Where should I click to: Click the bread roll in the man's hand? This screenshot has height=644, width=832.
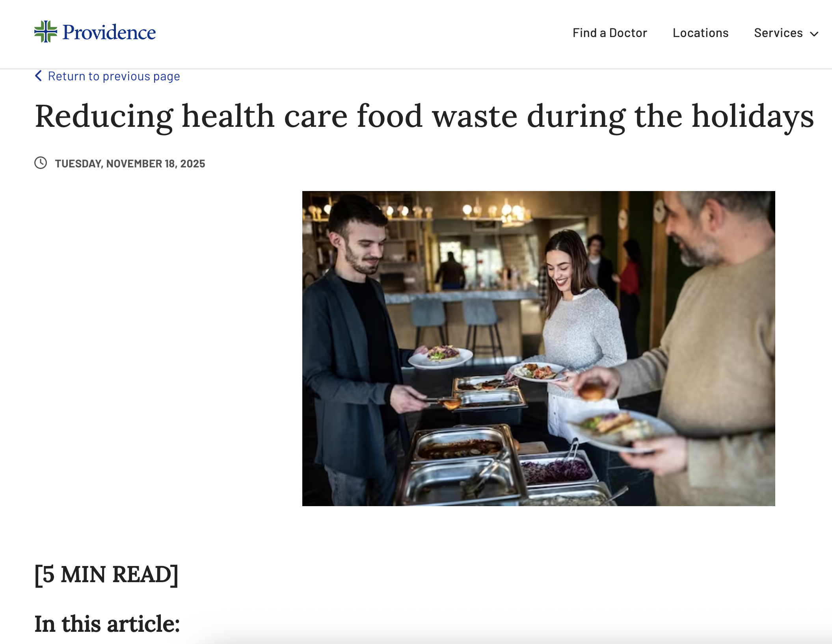click(x=592, y=392)
